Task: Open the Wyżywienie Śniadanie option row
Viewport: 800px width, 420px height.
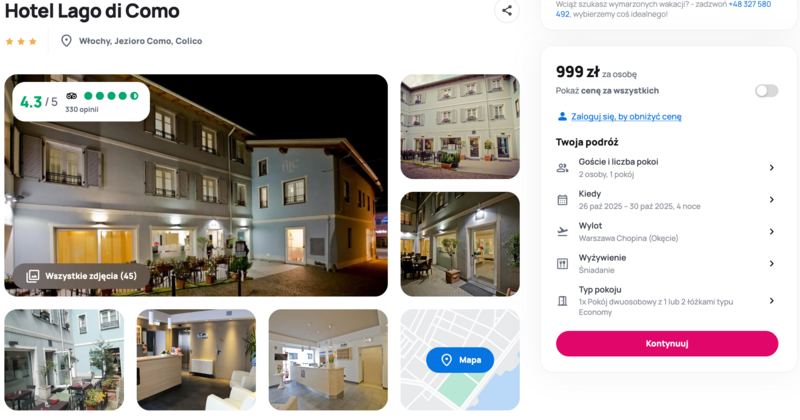Action: coord(667,264)
